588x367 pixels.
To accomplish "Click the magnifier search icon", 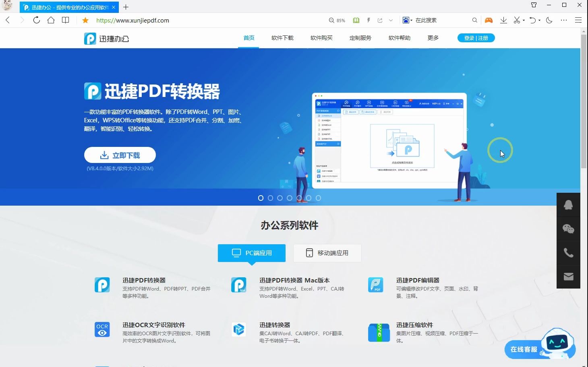I will (x=475, y=20).
